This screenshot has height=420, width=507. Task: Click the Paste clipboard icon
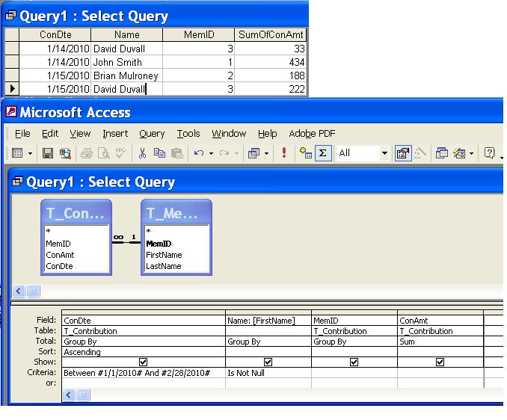(177, 153)
